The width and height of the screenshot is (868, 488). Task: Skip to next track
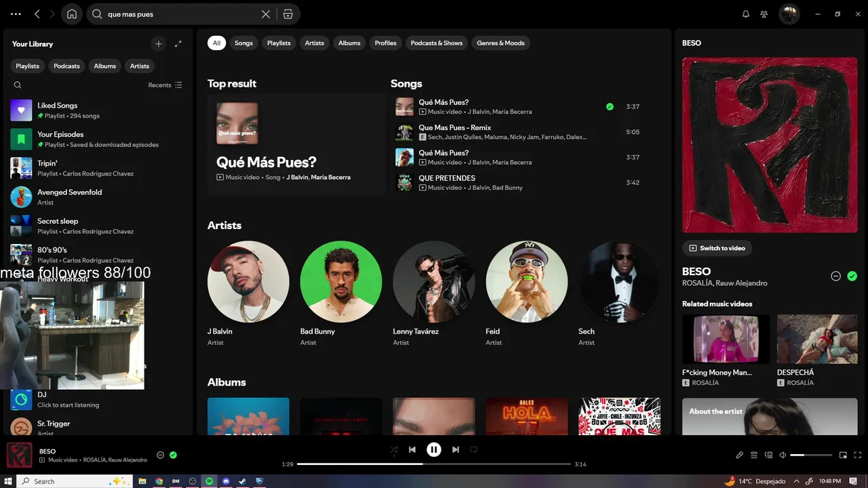[456, 449]
